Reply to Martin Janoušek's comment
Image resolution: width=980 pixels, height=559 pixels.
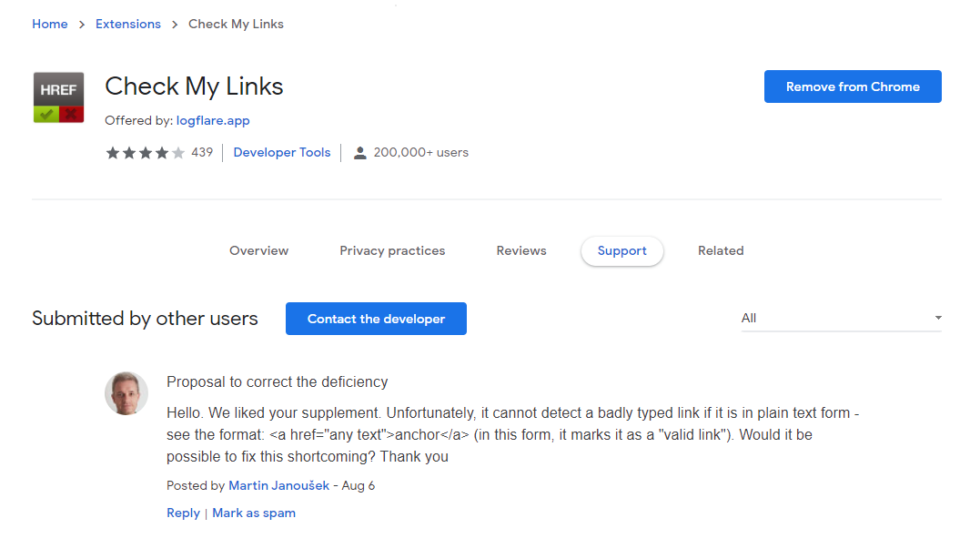click(x=183, y=513)
